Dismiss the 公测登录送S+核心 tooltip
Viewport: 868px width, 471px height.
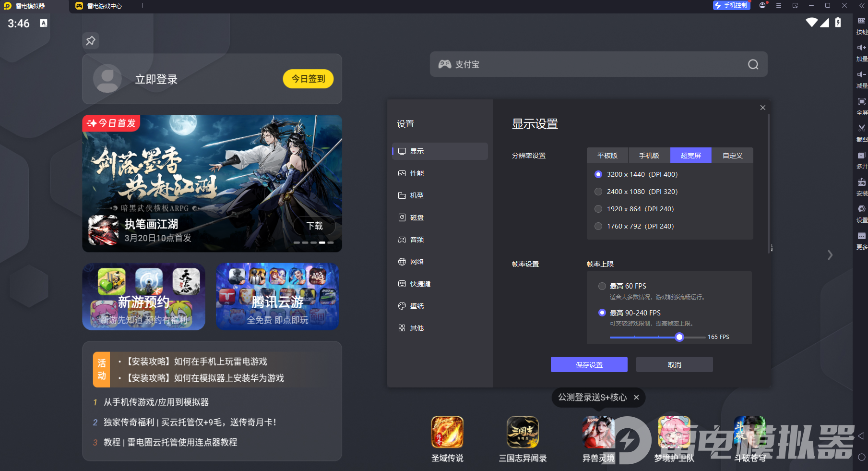pos(636,397)
